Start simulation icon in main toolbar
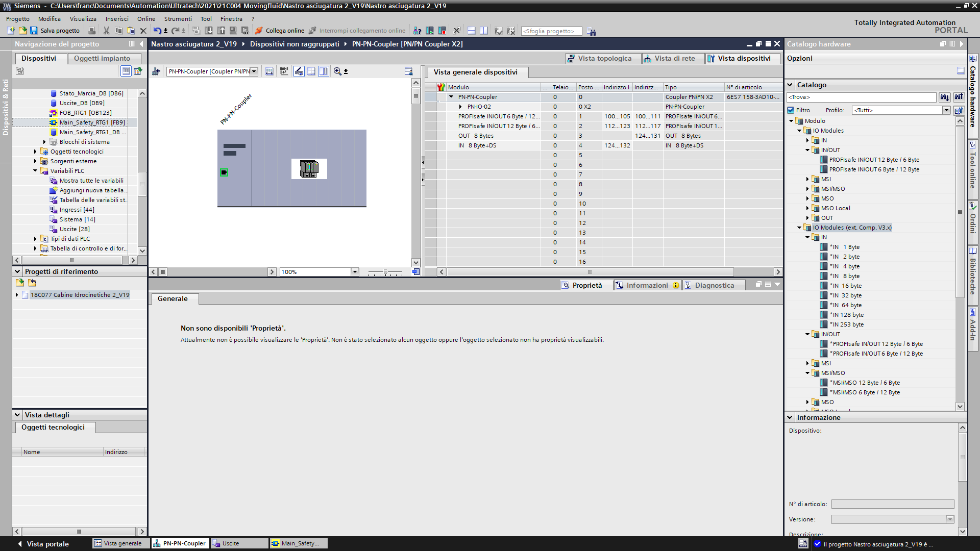The height and width of the screenshot is (551, 980). (x=233, y=31)
